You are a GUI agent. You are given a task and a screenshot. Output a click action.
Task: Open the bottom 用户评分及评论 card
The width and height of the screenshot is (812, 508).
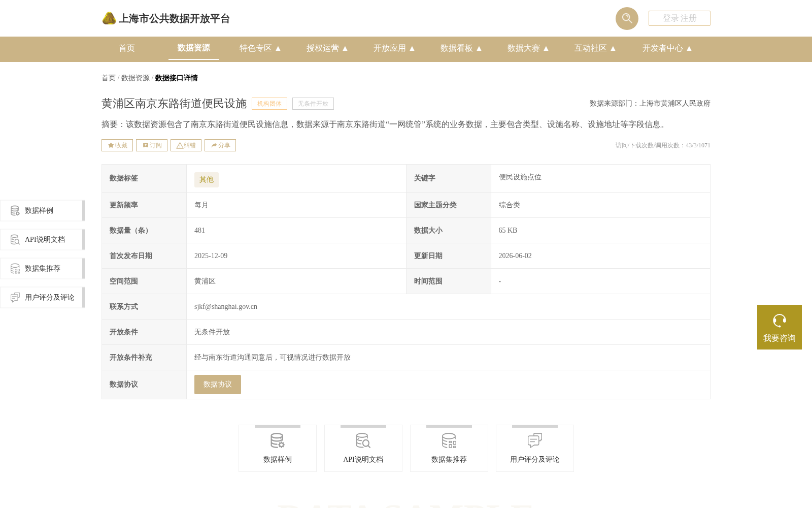pos(535,448)
